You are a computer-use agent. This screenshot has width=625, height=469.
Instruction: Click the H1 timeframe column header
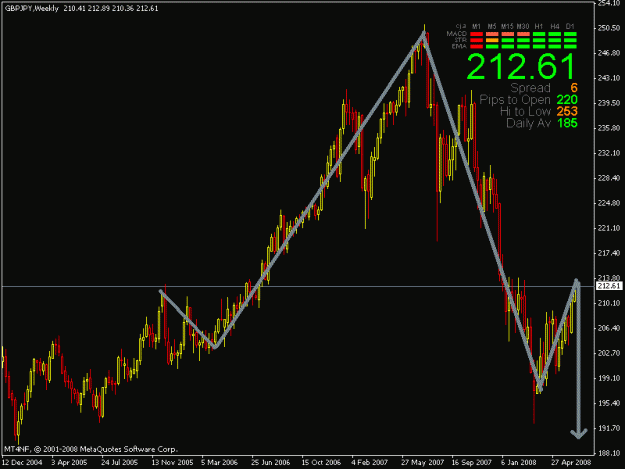[x=539, y=26]
